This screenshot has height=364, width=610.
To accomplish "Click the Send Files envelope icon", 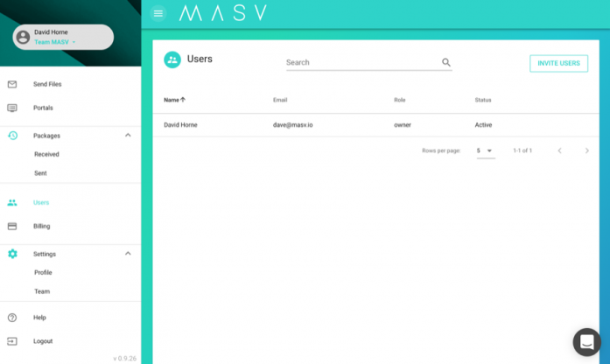I will [x=12, y=85].
